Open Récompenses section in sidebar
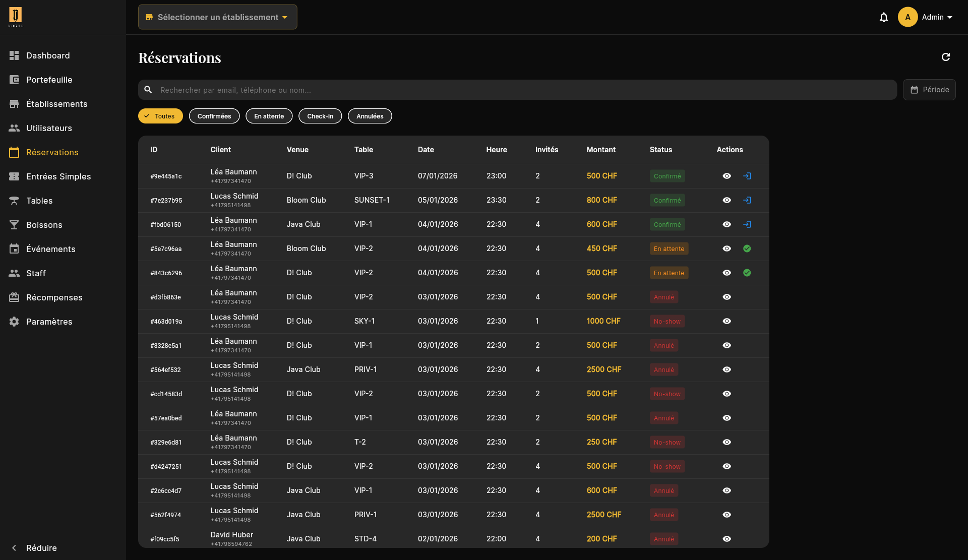968x560 pixels. point(54,297)
